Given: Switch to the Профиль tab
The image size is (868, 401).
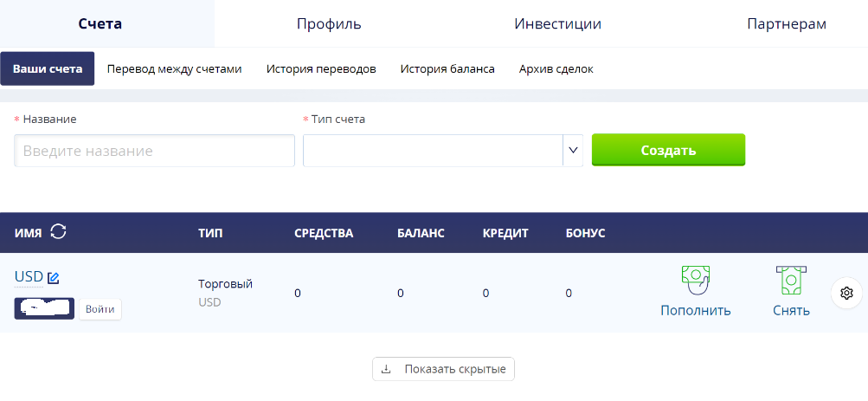Looking at the screenshot, I should (x=329, y=23).
